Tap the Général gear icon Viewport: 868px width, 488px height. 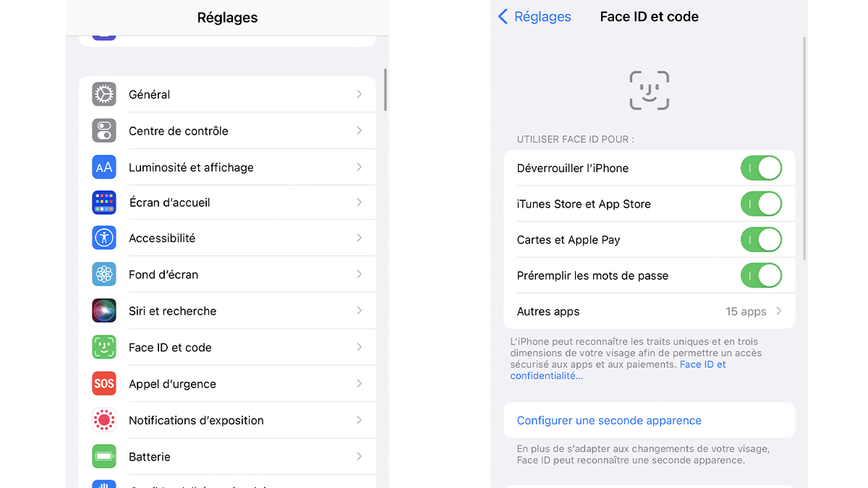(x=104, y=94)
